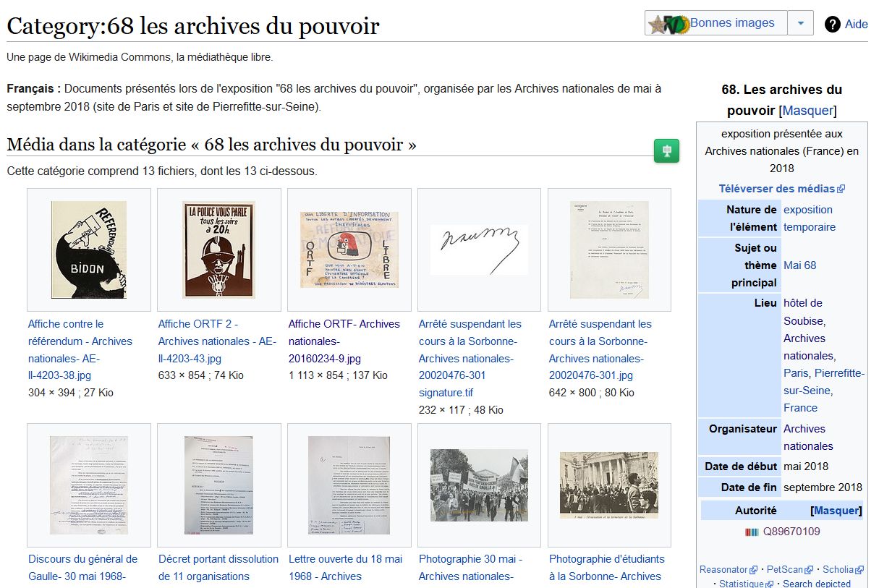Open Archives nationales link in Lieu row
Viewport: 879px width, 588px height.
(x=809, y=347)
